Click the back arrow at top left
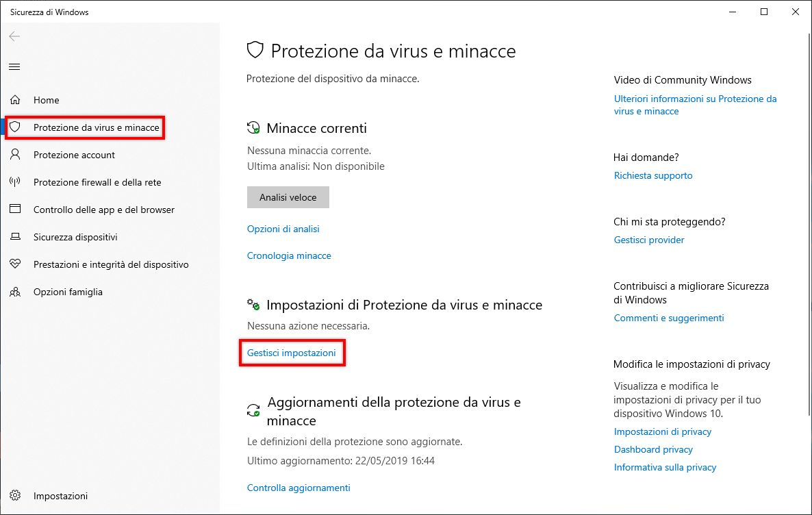This screenshot has height=515, width=812. 14,36
